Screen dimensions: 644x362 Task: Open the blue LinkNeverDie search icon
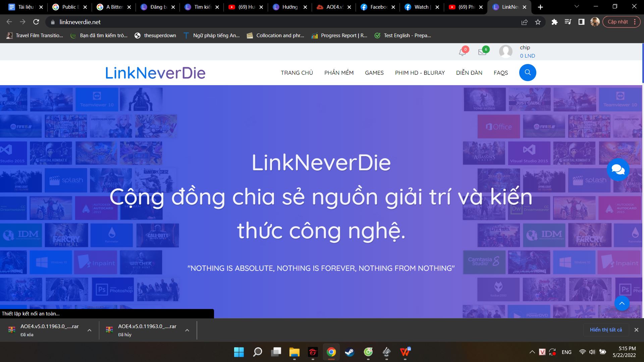point(527,72)
